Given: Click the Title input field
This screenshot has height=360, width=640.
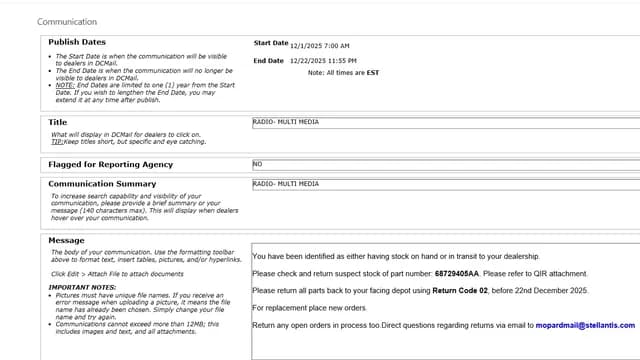Looking at the screenshot, I should [446, 122].
